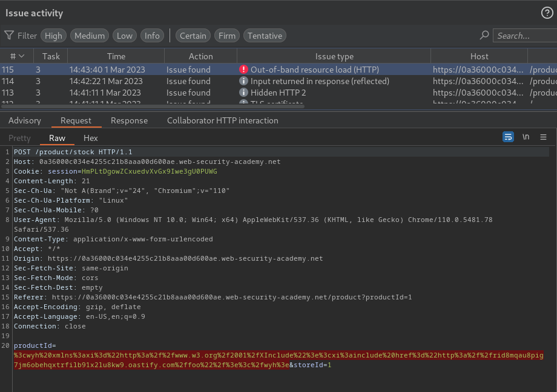Switch to the Pretty view

19,138
